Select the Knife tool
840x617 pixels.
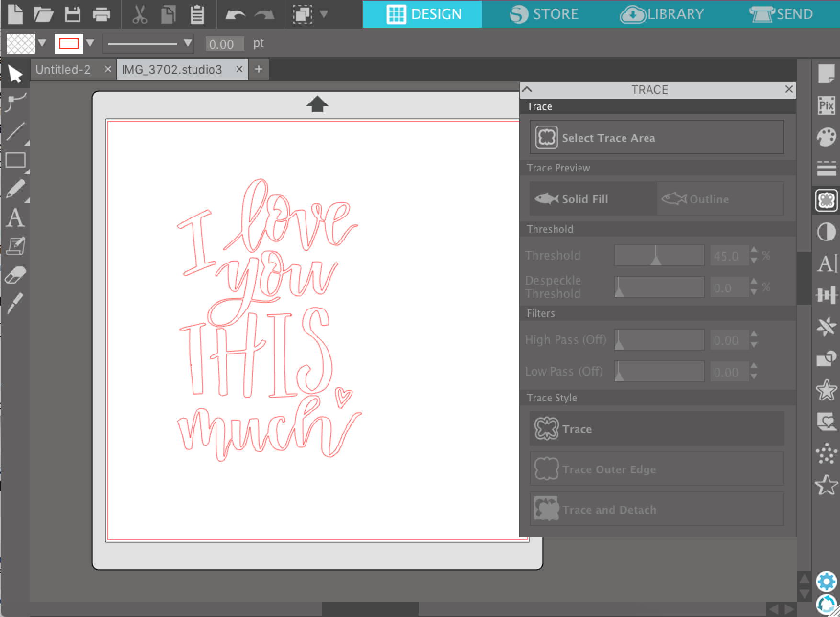[15, 304]
